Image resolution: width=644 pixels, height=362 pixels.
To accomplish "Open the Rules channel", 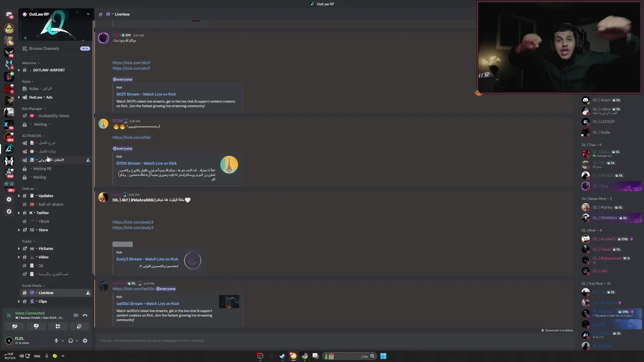I will click(x=55, y=88).
